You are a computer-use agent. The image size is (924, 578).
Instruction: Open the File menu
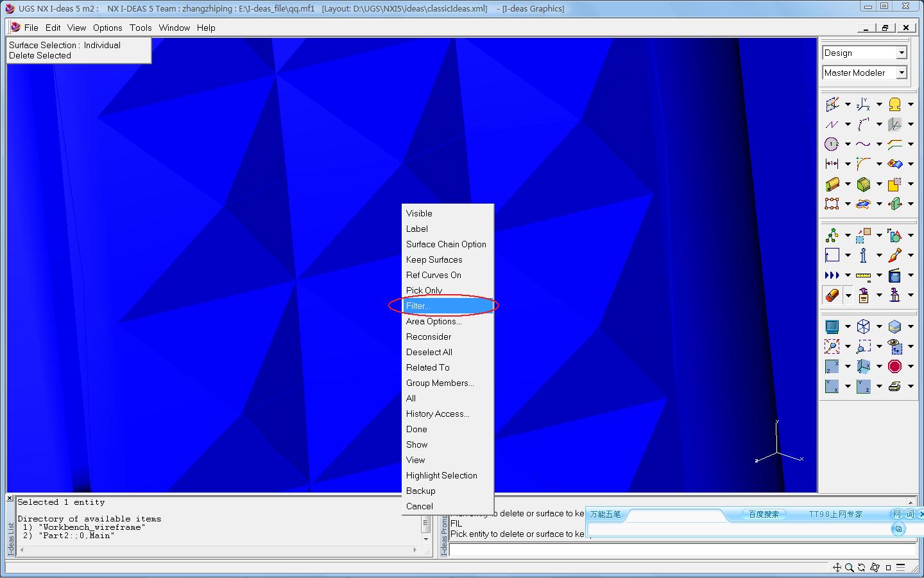(31, 28)
